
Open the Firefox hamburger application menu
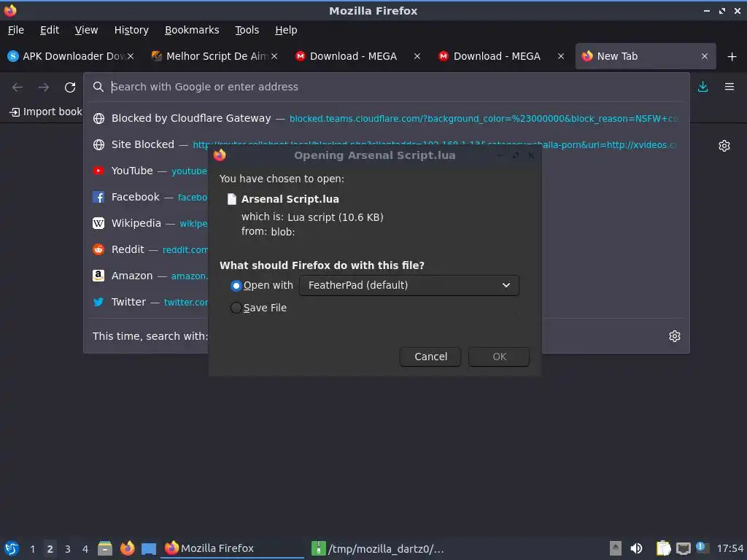[729, 87]
